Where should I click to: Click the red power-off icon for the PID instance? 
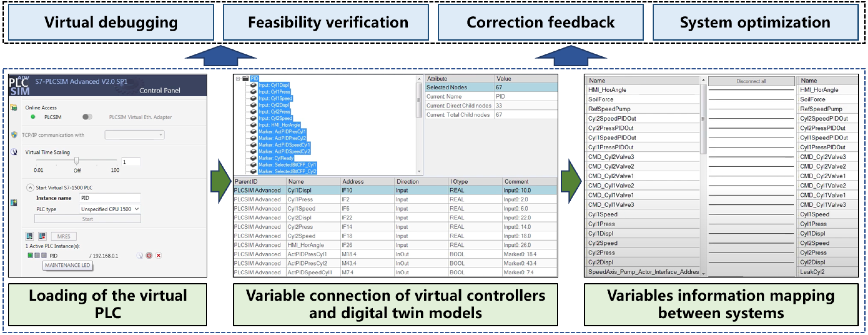click(x=149, y=255)
